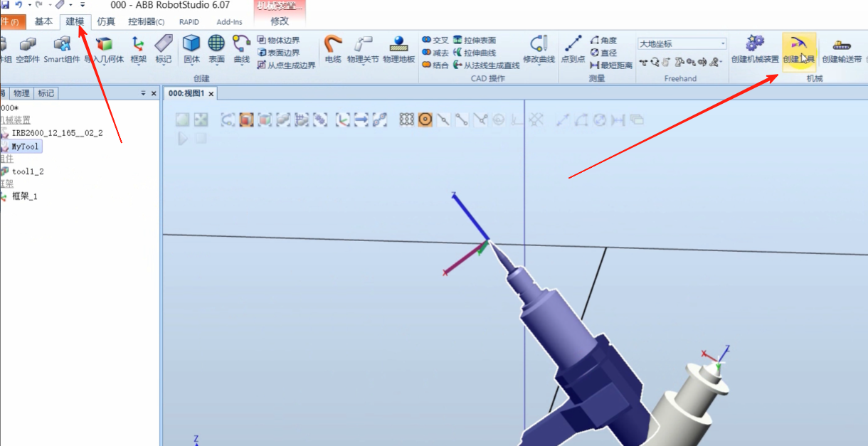The image size is (868, 446).
Task: Click the 物理地板 physics floor icon
Action: pyautogui.click(x=398, y=50)
